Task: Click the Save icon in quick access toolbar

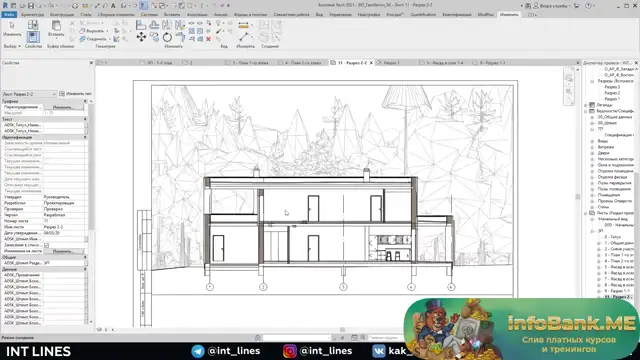Action: [x=31, y=5]
